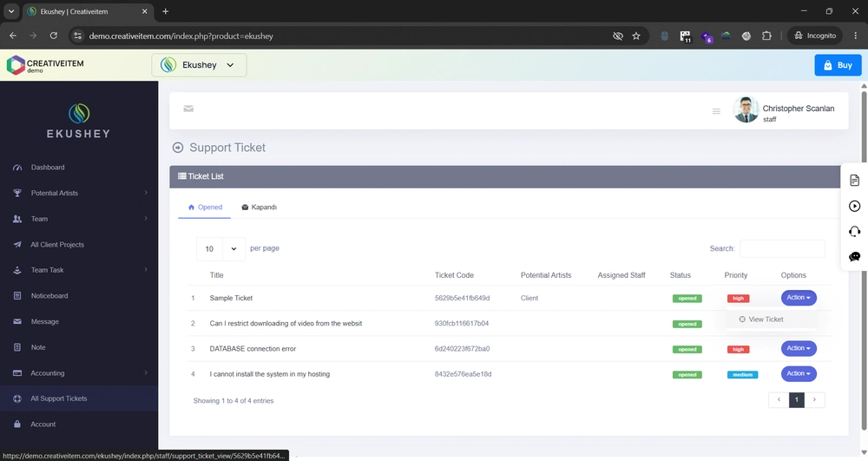Click the Note icon in sidebar

tap(17, 347)
